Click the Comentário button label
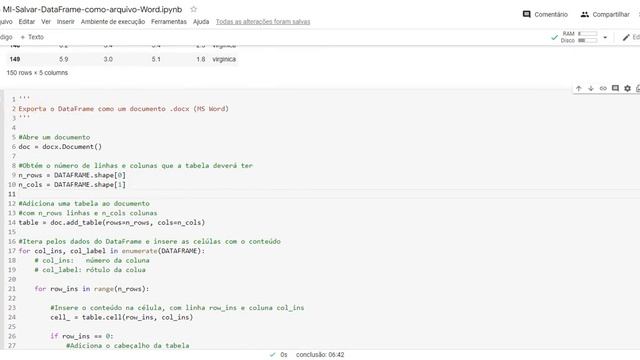 tap(551, 14)
